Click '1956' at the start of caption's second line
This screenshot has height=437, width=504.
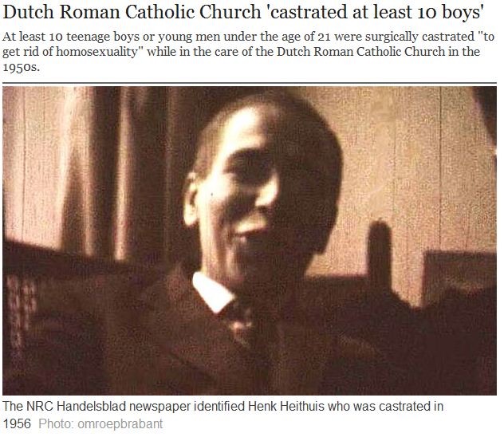pos(17,423)
